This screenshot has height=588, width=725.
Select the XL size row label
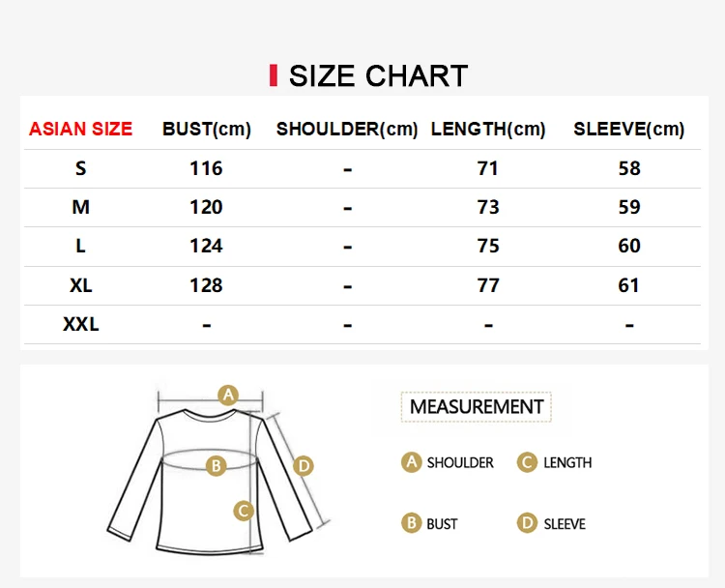[81, 285]
